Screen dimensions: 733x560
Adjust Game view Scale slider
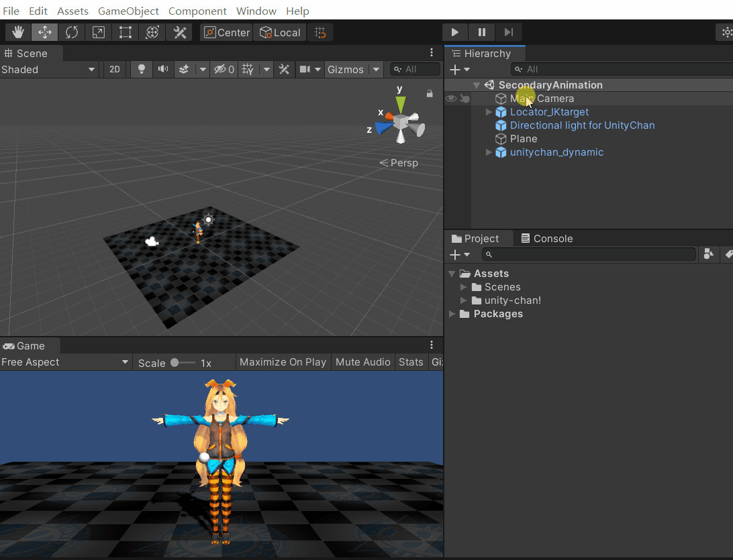tap(183, 363)
